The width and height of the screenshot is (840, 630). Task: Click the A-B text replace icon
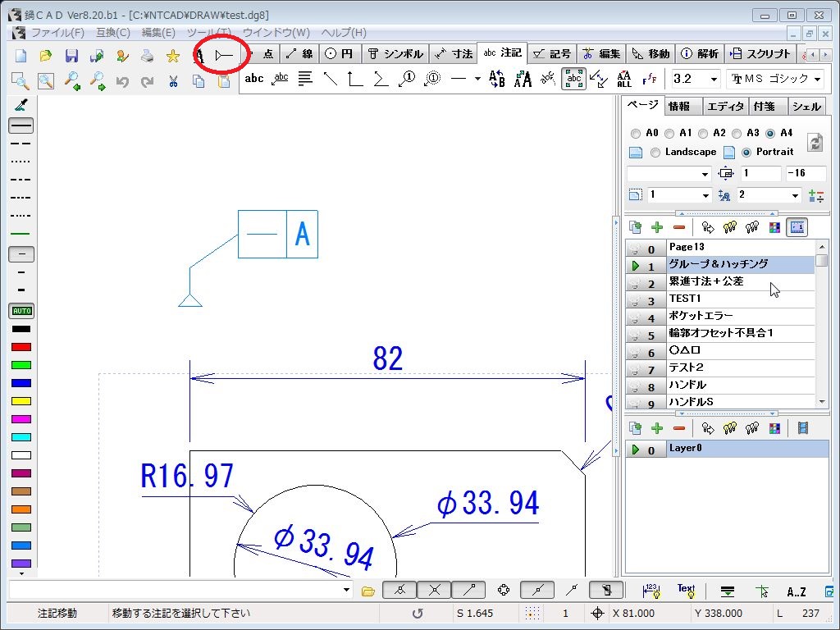click(x=496, y=79)
